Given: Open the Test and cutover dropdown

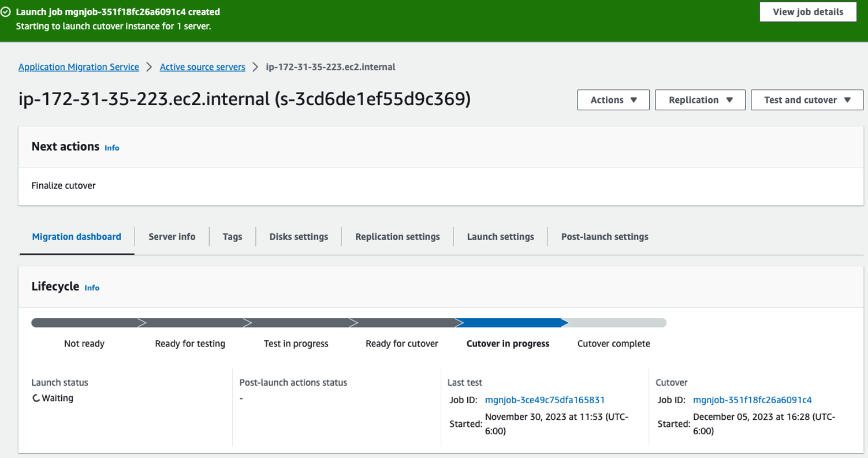Looking at the screenshot, I should tap(807, 100).
